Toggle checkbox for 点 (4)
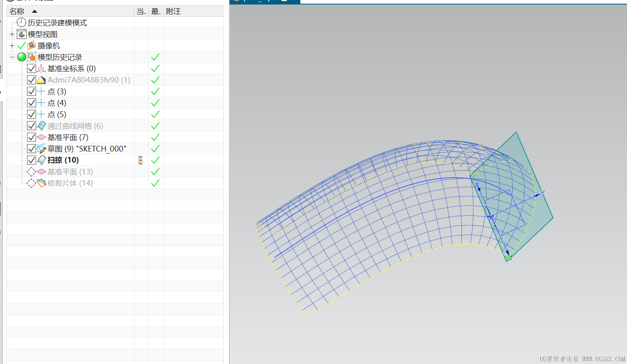Image resolution: width=627 pixels, height=364 pixels. [32, 103]
